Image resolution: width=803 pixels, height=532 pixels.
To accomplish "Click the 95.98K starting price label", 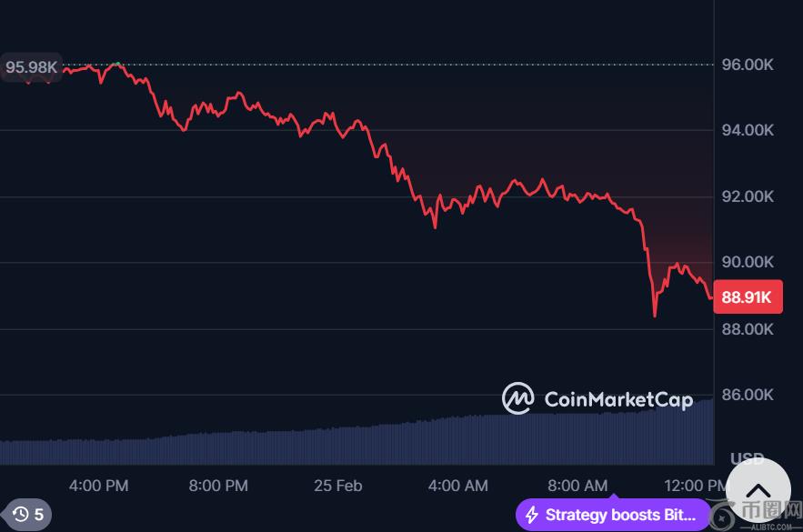I will click(x=31, y=66).
